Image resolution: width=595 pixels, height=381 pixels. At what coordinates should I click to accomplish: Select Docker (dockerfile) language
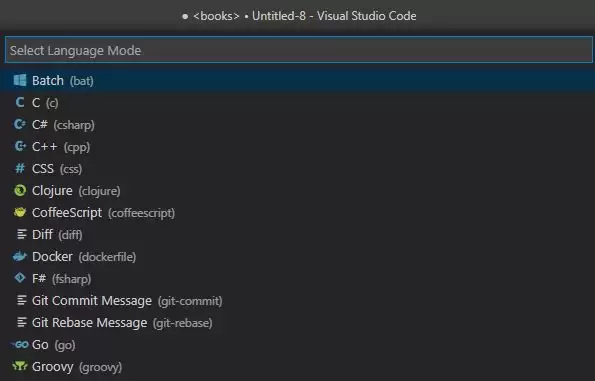coord(298,257)
